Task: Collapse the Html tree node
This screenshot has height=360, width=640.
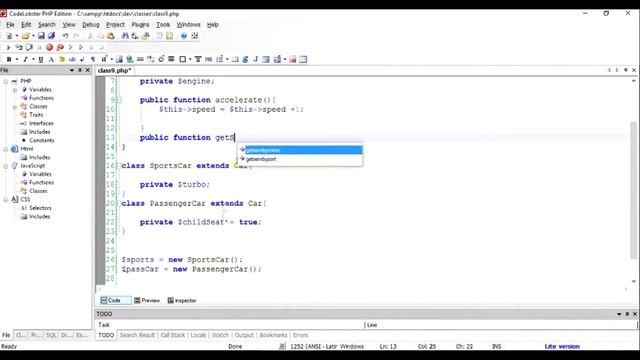Action: [6, 149]
